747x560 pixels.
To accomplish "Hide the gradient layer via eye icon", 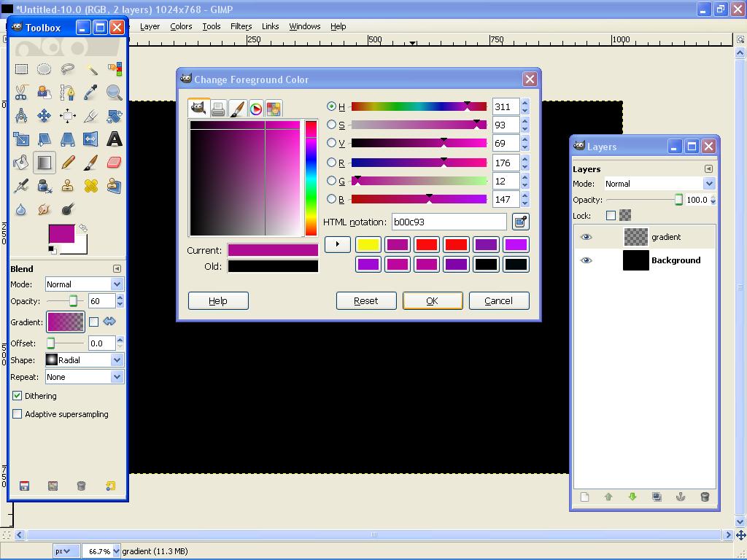I will (587, 237).
